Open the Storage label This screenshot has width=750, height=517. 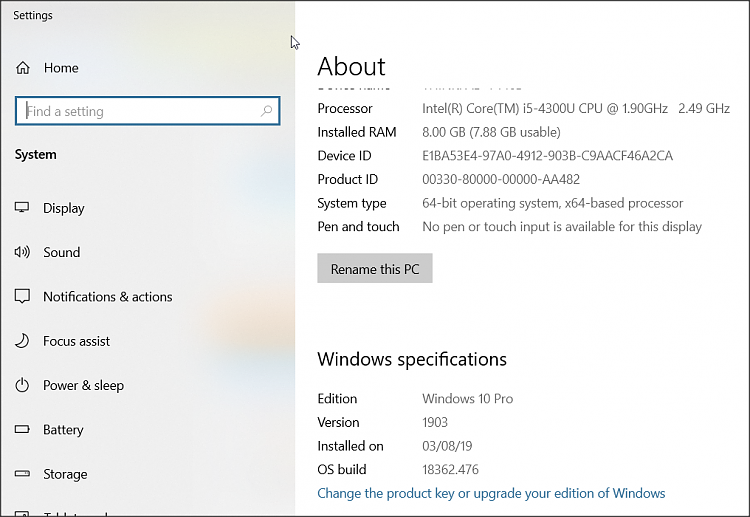click(x=65, y=474)
